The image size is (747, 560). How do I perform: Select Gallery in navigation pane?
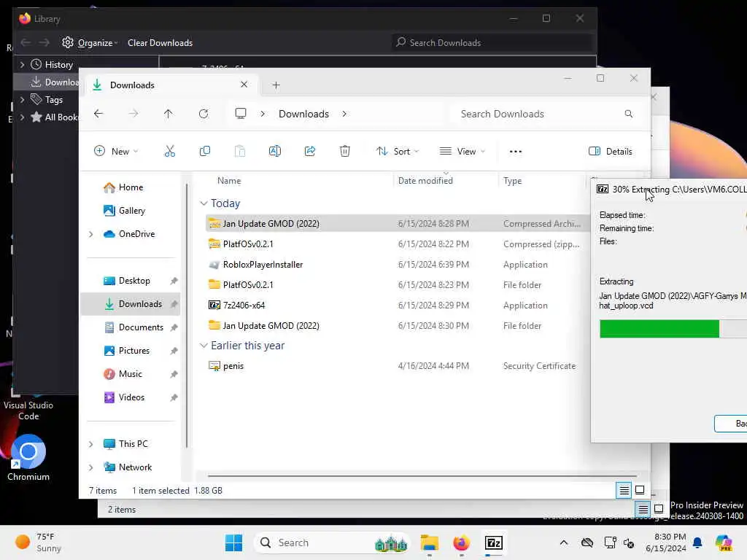click(131, 211)
